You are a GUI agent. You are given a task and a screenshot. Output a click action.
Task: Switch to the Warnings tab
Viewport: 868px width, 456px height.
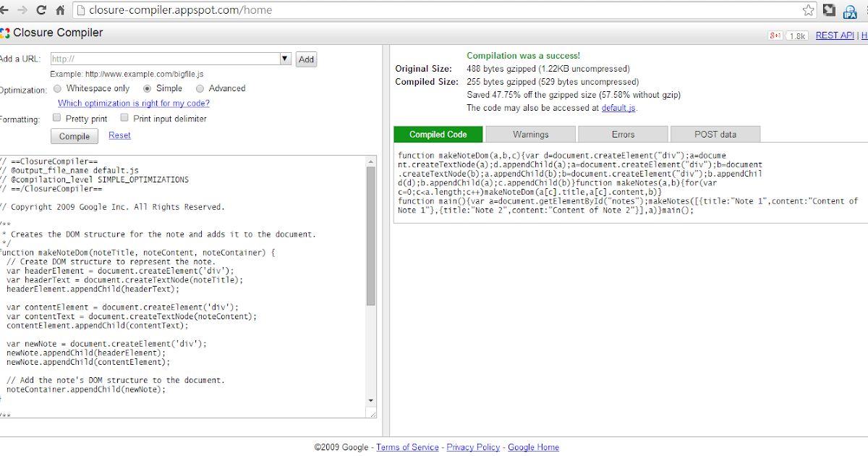[530, 134]
